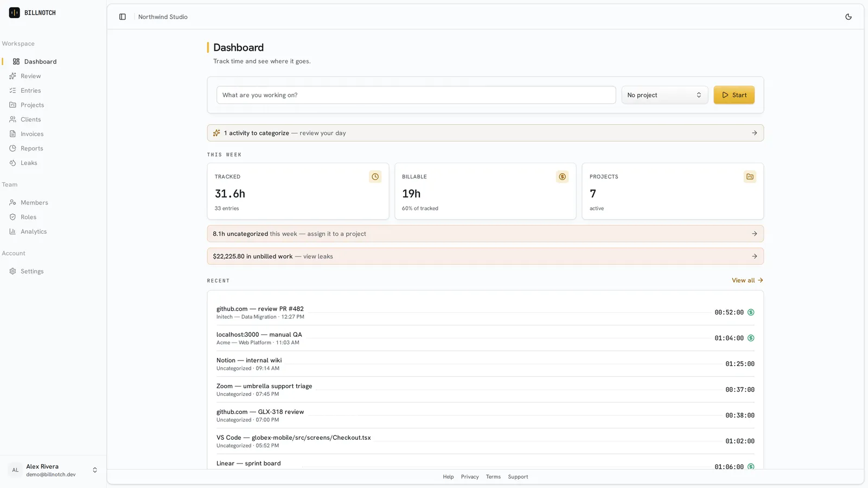The height and width of the screenshot is (488, 868).
Task: Click the Projects card folder icon
Action: click(x=750, y=177)
